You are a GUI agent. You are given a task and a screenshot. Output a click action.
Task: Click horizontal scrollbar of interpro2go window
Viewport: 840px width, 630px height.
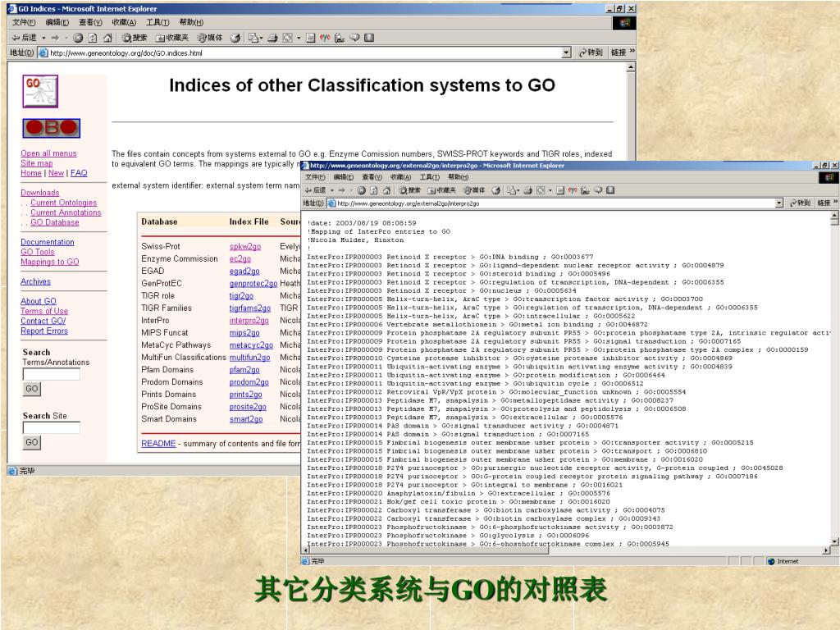(x=566, y=550)
